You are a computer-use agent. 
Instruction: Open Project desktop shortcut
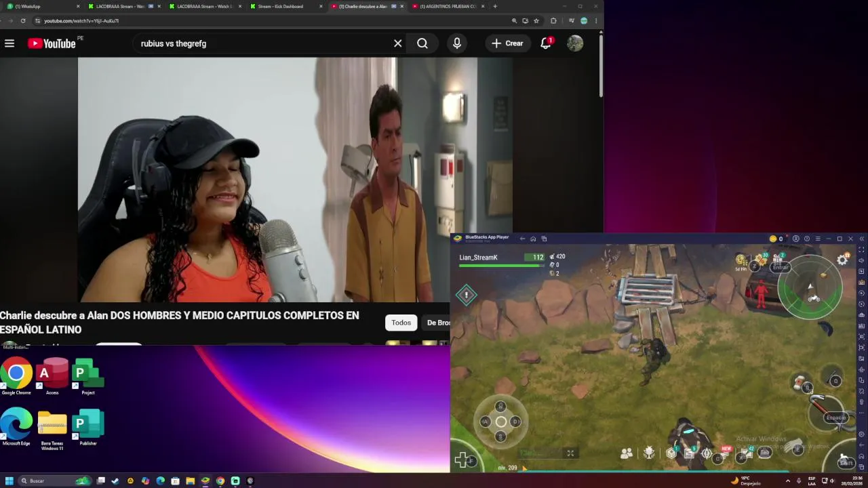87,376
